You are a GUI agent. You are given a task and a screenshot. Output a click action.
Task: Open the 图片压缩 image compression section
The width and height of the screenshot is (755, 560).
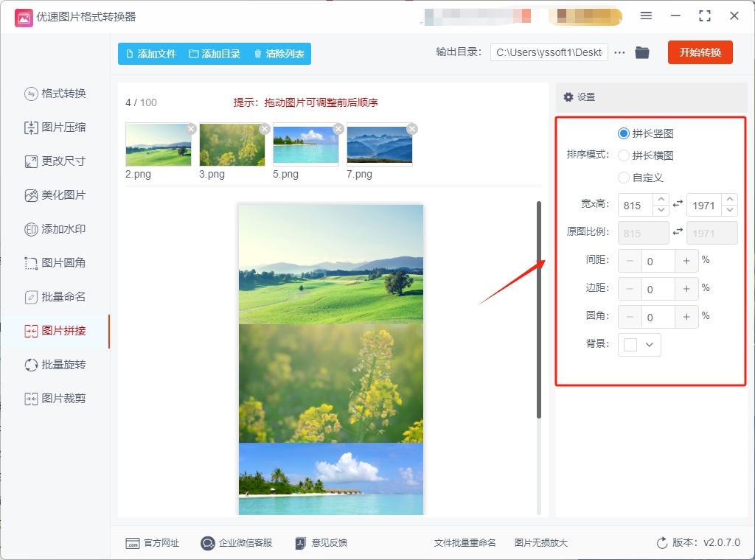pos(55,127)
